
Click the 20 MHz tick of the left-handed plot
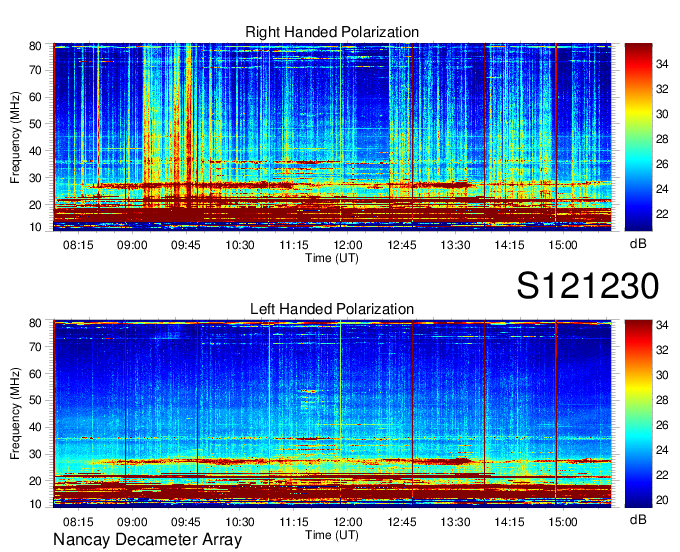point(35,481)
